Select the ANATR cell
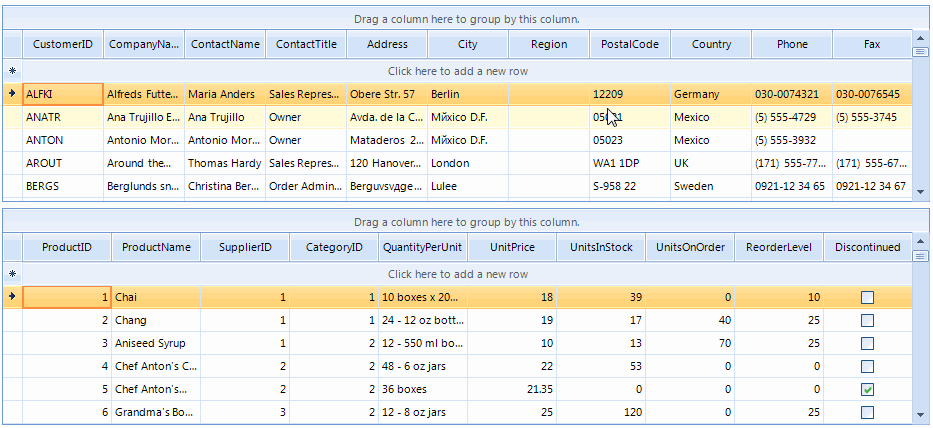The height and width of the screenshot is (428, 933). tap(63, 117)
